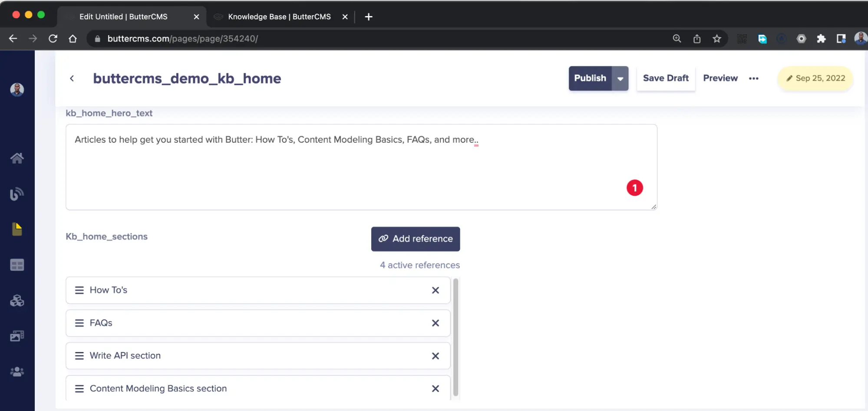Click the 4 active references text
868x411 pixels.
(419, 265)
